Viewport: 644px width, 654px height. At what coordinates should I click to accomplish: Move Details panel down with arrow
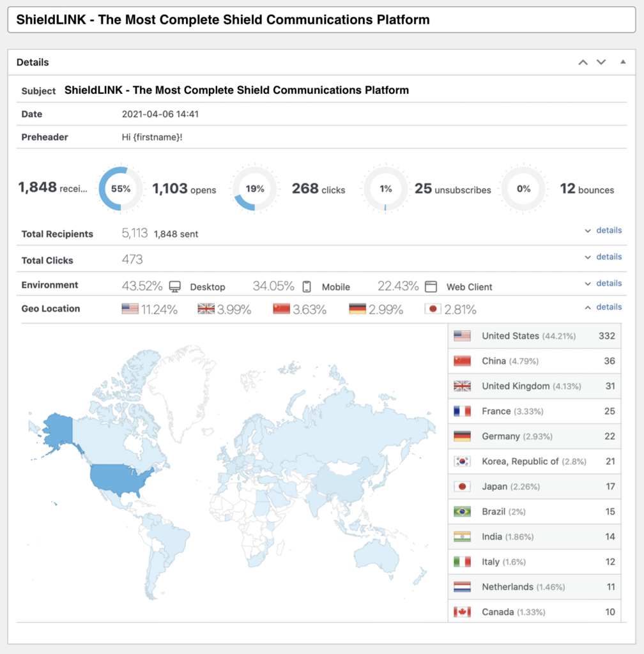click(x=601, y=62)
